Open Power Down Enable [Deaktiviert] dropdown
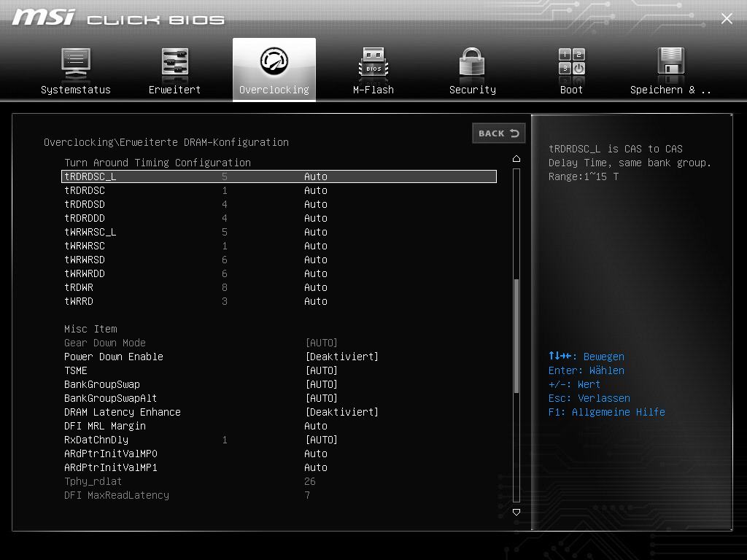Viewport: 747px width, 560px height. pos(342,357)
